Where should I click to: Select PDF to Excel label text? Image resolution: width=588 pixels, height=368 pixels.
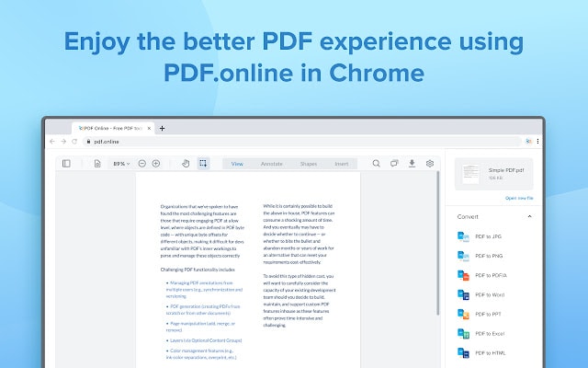490,333
